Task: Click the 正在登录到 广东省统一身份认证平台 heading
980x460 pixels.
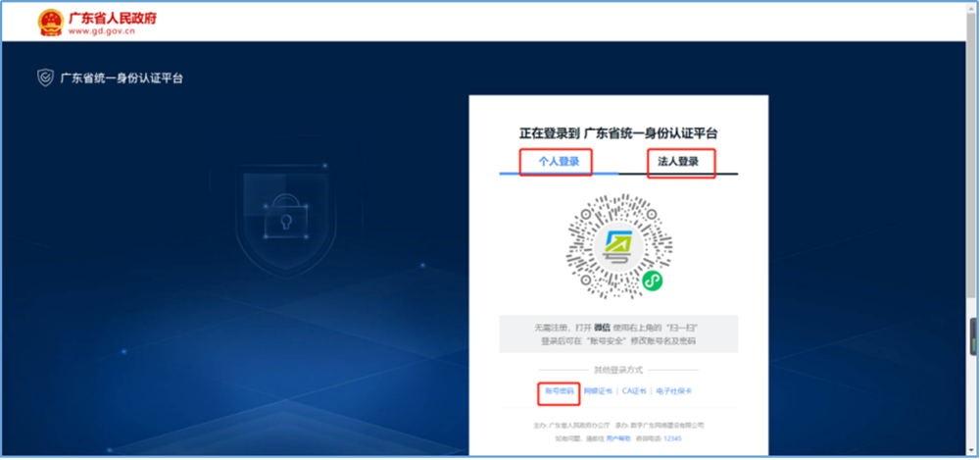Action: pos(618,133)
